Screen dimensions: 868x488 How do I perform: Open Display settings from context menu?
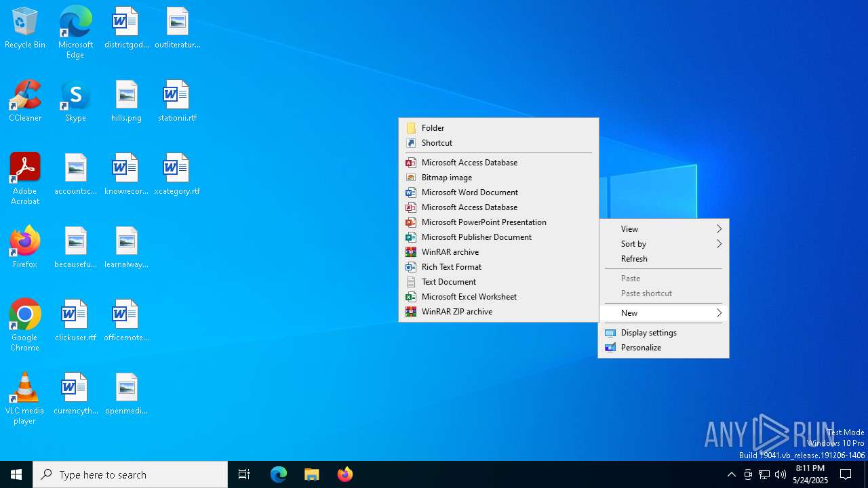(x=663, y=333)
